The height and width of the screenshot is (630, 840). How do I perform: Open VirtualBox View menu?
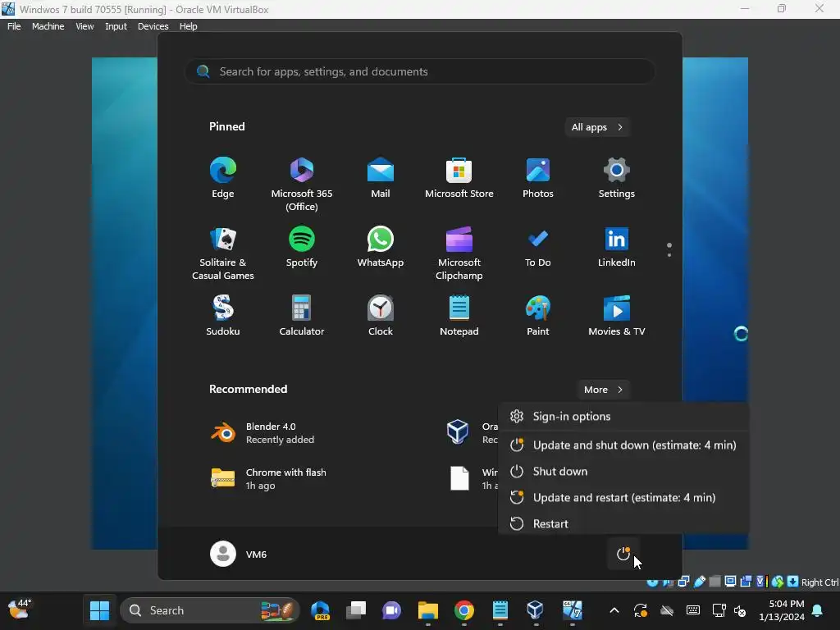pyautogui.click(x=84, y=26)
